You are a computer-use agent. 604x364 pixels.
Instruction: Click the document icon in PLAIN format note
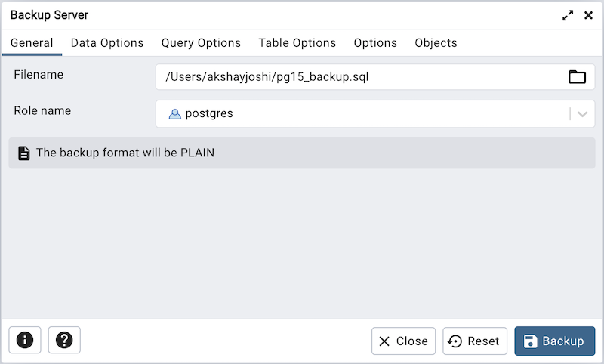pos(24,153)
